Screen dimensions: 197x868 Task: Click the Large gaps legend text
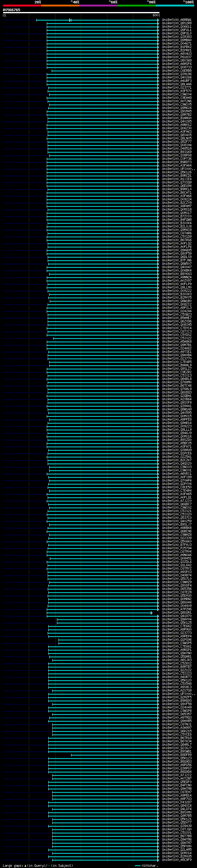tap(38, 866)
